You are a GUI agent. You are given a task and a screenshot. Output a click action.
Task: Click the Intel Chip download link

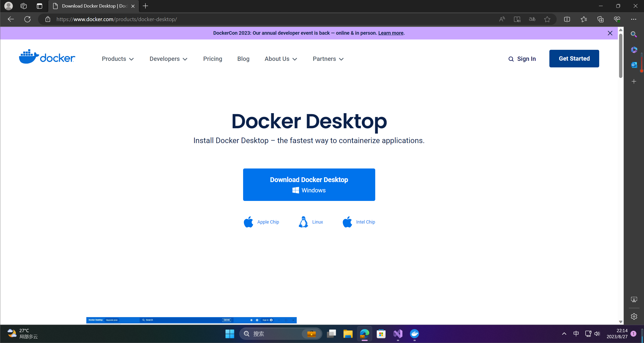point(359,222)
